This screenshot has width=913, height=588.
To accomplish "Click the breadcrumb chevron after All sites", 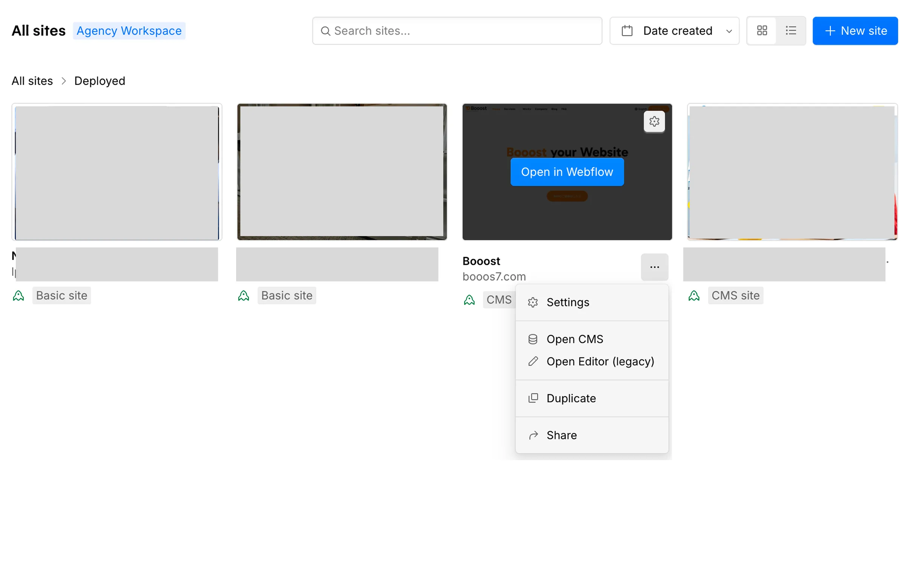I will click(x=64, y=81).
